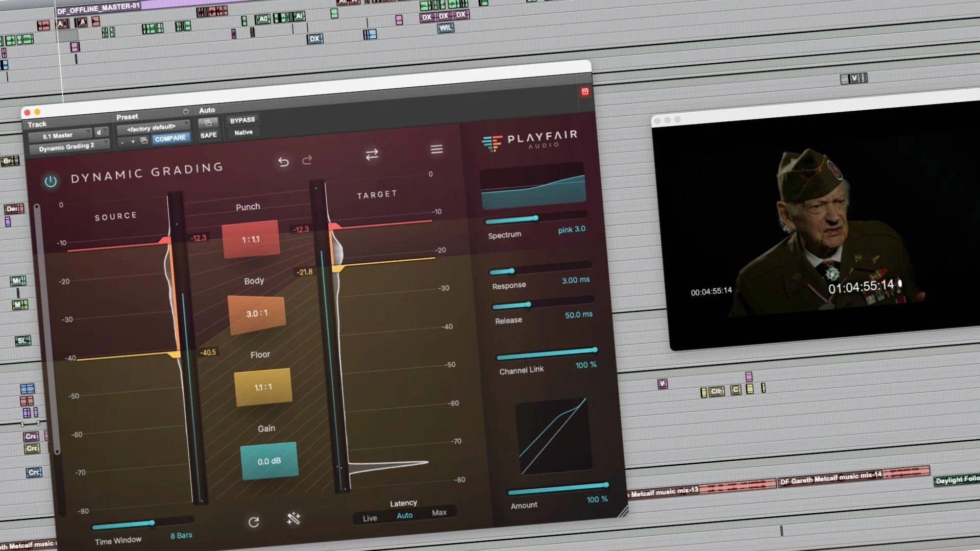
Task: Click the redo arrow in Dynamic Grading
Action: tap(307, 159)
